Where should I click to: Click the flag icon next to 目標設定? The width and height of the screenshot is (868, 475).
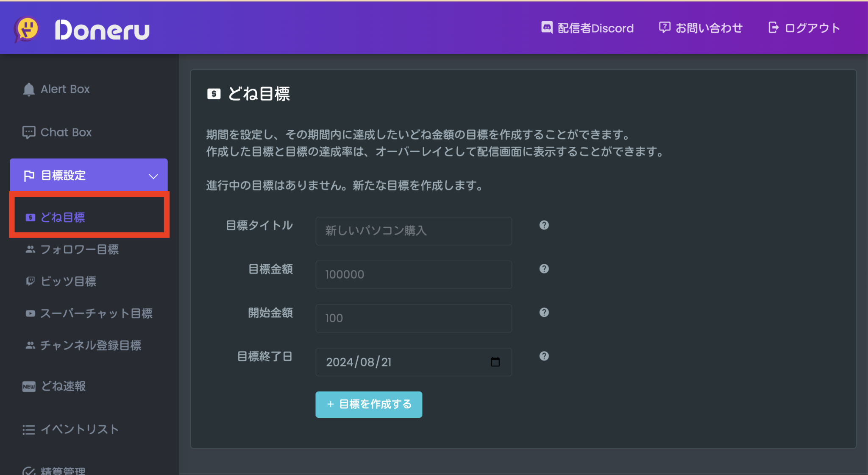[29, 175]
